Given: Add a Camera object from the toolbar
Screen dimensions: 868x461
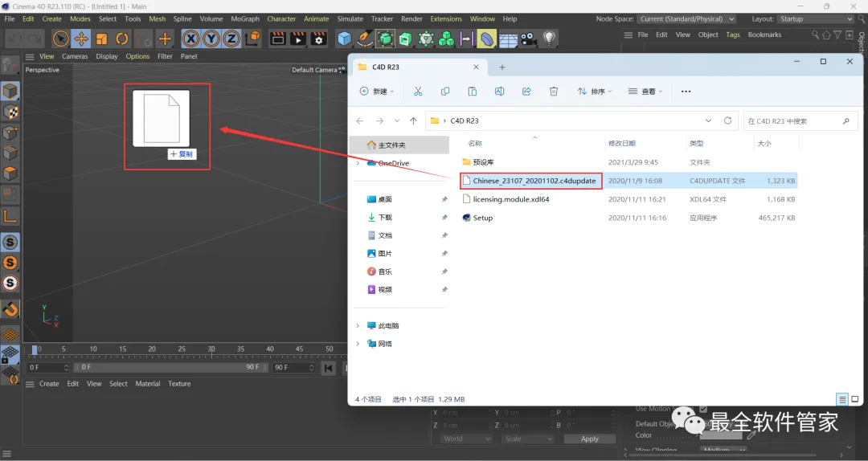Looking at the screenshot, I should pos(529,39).
